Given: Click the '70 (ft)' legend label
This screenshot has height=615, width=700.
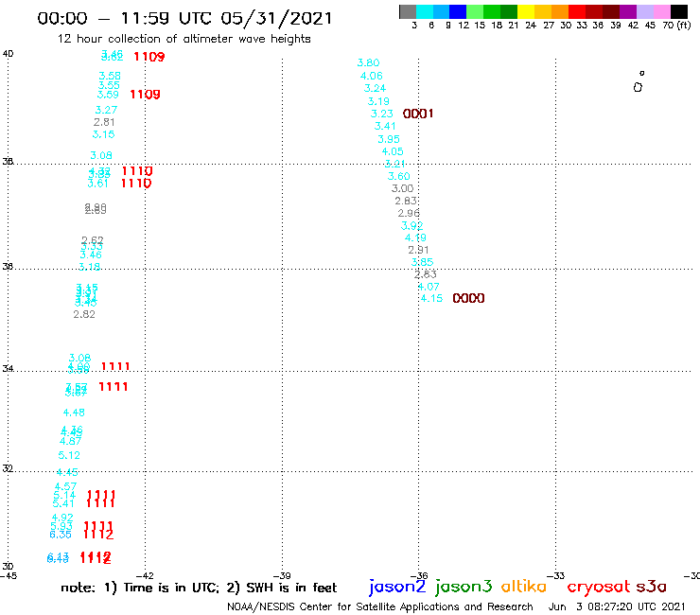Looking at the screenshot, I should pyautogui.click(x=676, y=25).
